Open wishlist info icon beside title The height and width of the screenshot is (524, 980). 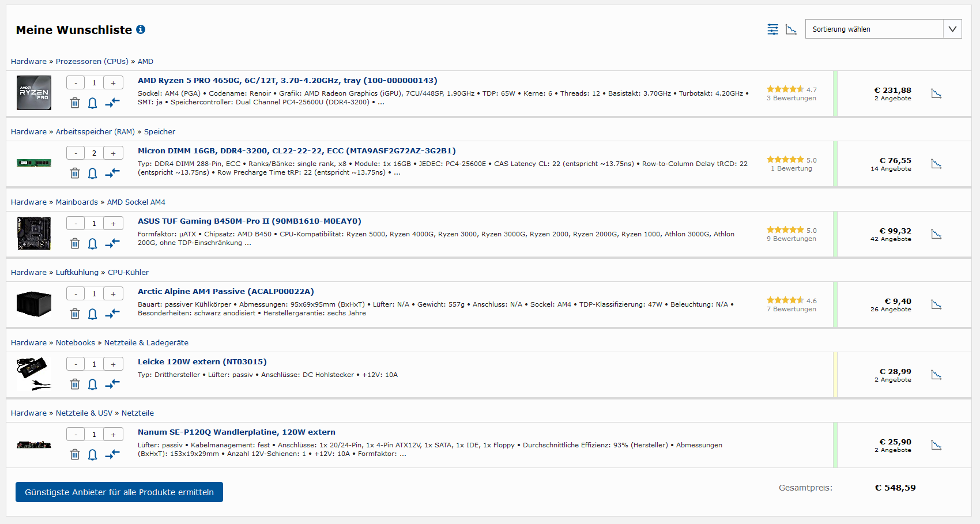tap(141, 29)
